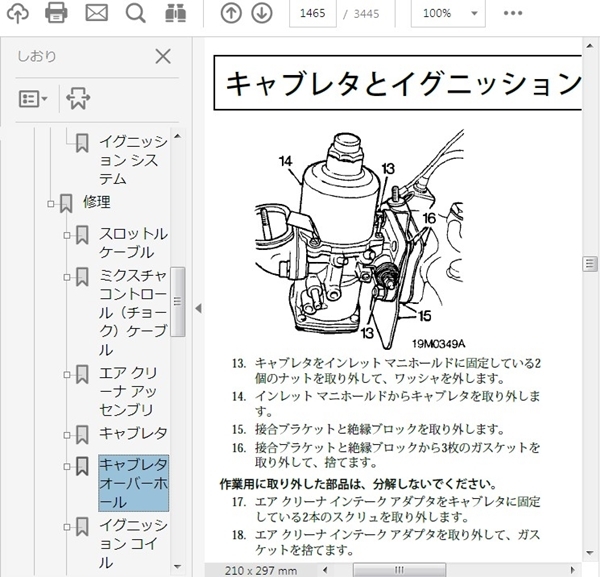The width and height of the screenshot is (600, 577).
Task: Open the キャブレタ bookmark
Action: coord(133,433)
